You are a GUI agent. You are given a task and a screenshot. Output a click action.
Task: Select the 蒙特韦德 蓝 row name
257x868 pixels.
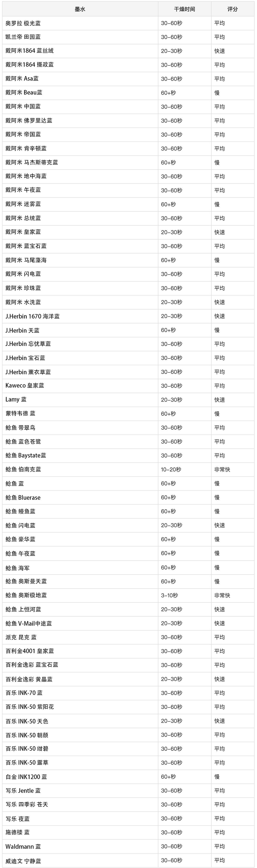[20, 414]
